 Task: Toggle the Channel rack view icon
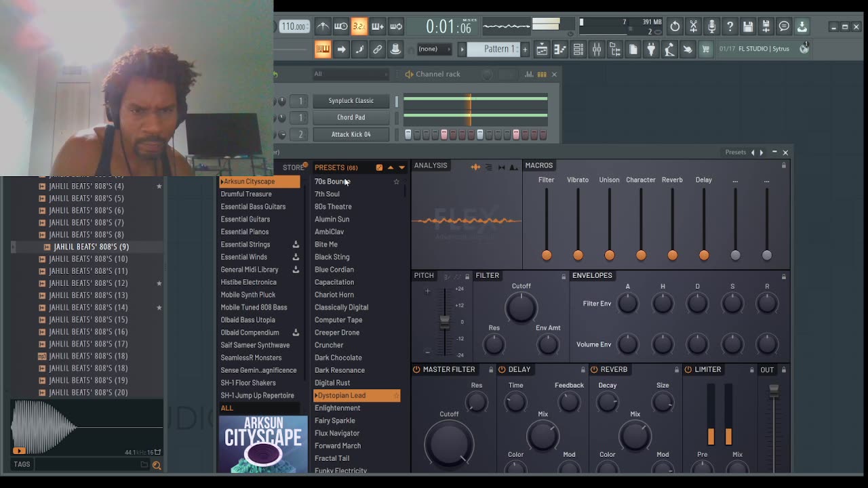[x=578, y=49]
